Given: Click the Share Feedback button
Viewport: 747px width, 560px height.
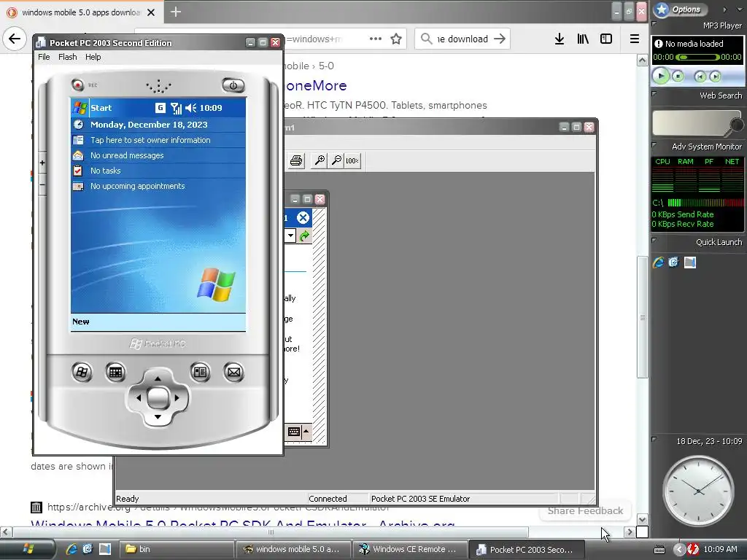Looking at the screenshot, I should tap(585, 510).
